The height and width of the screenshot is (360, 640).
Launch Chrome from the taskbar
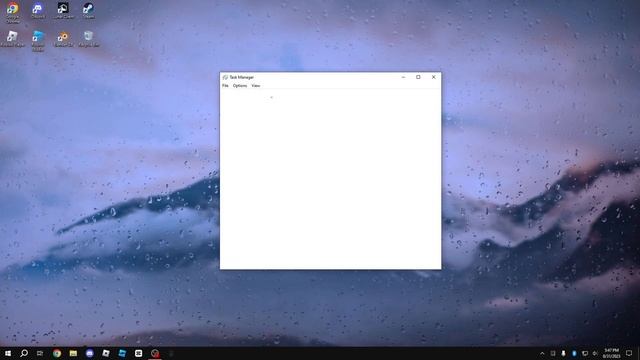[x=57, y=353]
